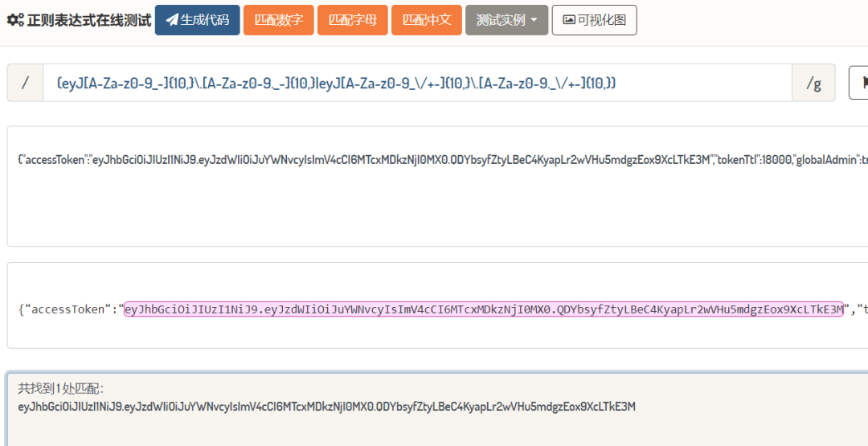Viewport: 868px width, 446px height.
Task: Click the 共找到1处匹配 result text
Action: click(61, 388)
